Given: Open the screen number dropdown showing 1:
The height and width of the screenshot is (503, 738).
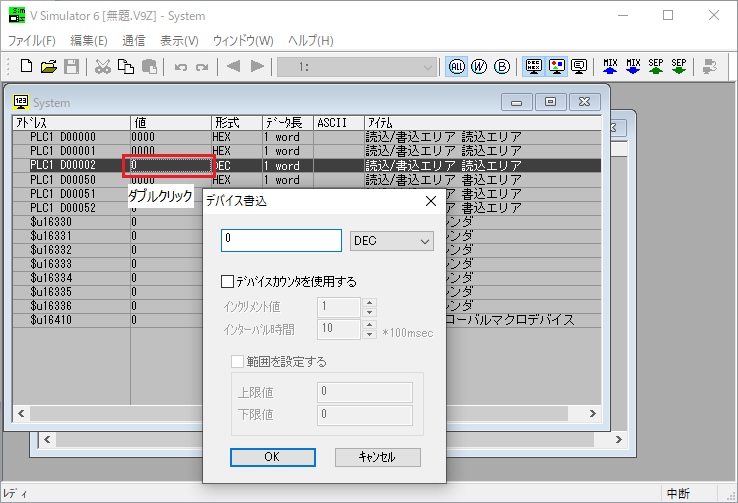Looking at the screenshot, I should 357,67.
